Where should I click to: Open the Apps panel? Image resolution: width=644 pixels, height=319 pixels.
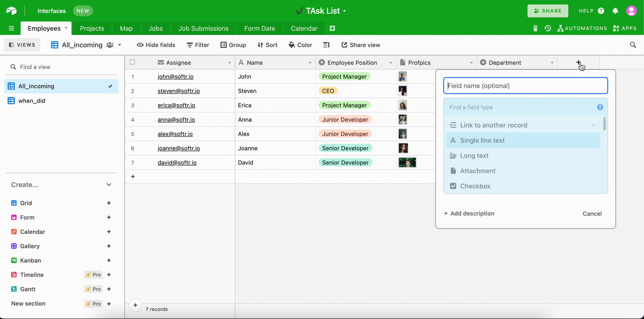click(x=625, y=28)
